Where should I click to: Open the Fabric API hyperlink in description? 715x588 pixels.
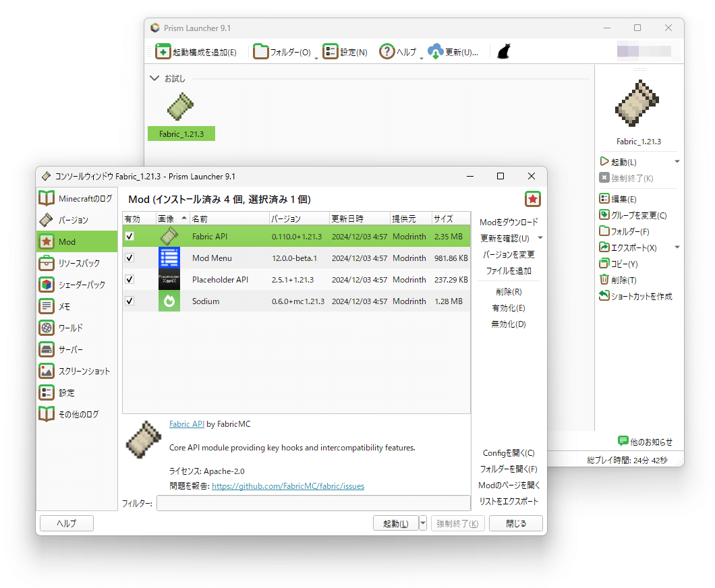coord(186,424)
